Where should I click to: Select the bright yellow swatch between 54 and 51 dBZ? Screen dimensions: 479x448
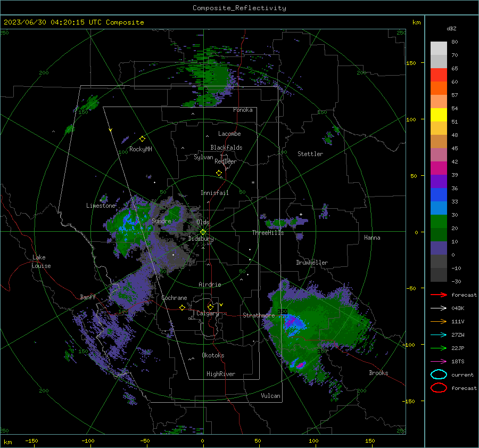point(439,115)
